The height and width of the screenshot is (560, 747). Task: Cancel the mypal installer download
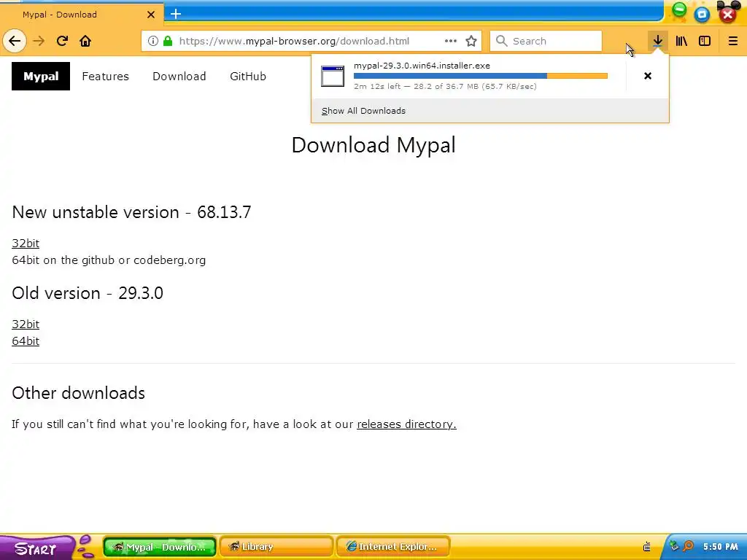click(x=648, y=76)
